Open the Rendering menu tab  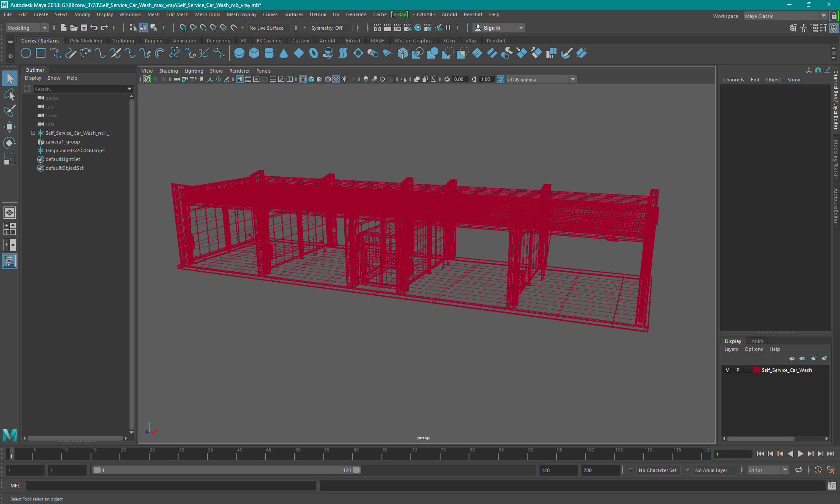point(218,40)
